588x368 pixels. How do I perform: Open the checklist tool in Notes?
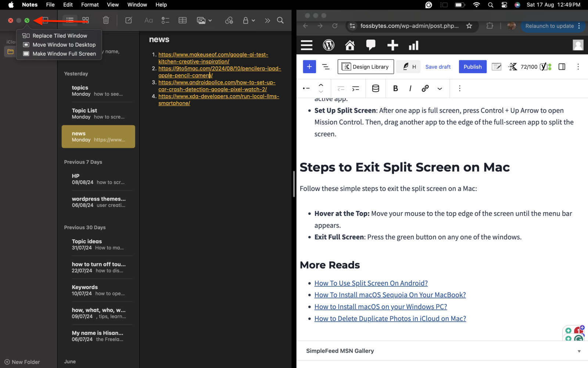click(165, 20)
